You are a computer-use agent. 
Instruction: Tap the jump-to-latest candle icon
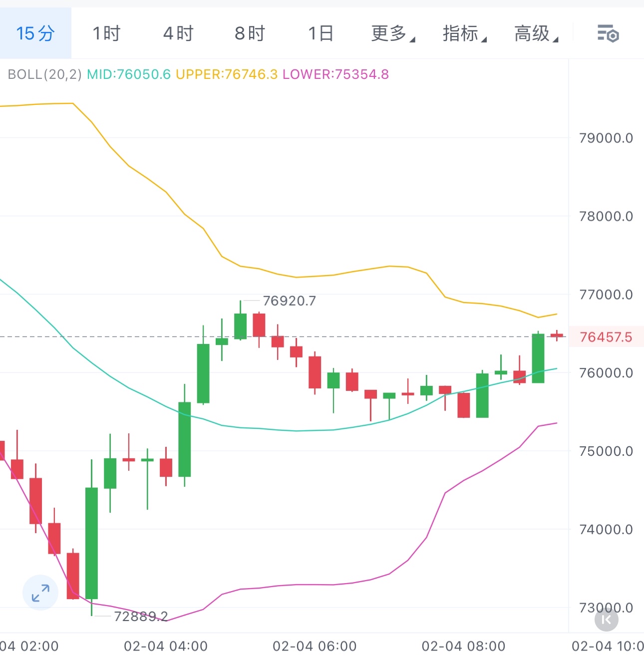[607, 620]
